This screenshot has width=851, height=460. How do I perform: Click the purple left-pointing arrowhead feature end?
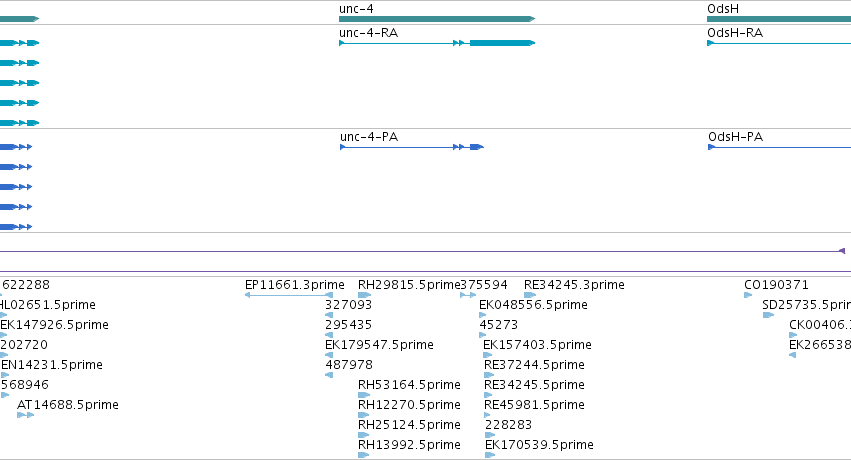[842, 251]
